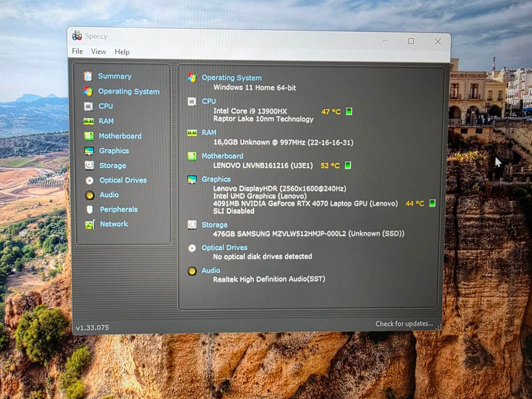Click the green CPU temperature indicator icon
Image resolution: width=532 pixels, height=399 pixels.
pyautogui.click(x=349, y=111)
